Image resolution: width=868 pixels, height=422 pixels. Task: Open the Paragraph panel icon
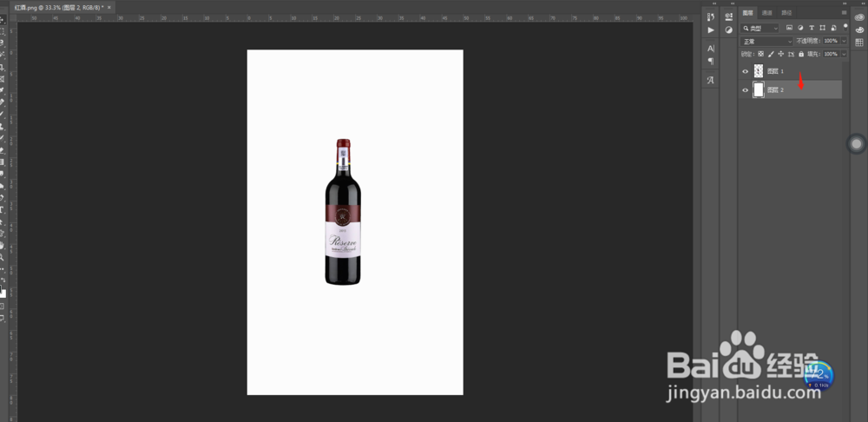pos(711,61)
